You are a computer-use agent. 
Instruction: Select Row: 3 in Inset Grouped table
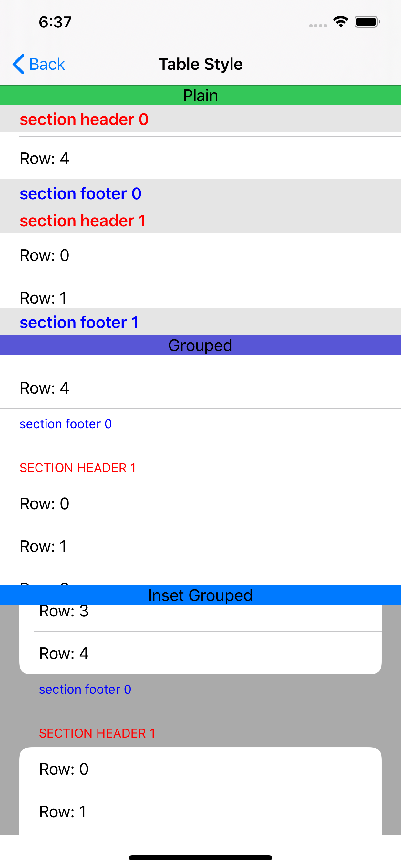point(200,618)
